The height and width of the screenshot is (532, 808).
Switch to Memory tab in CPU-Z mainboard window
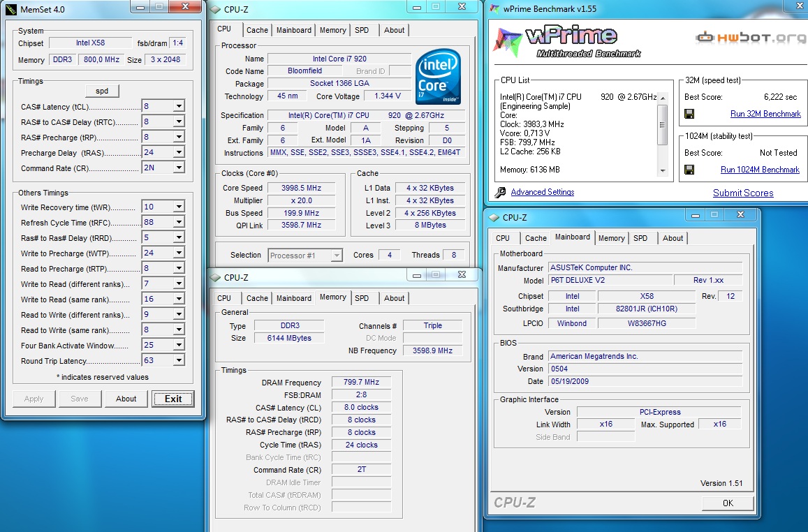(x=612, y=239)
